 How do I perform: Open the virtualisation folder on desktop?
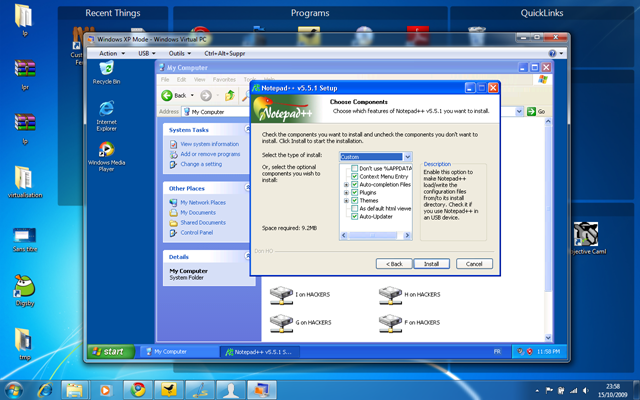pos(24,182)
